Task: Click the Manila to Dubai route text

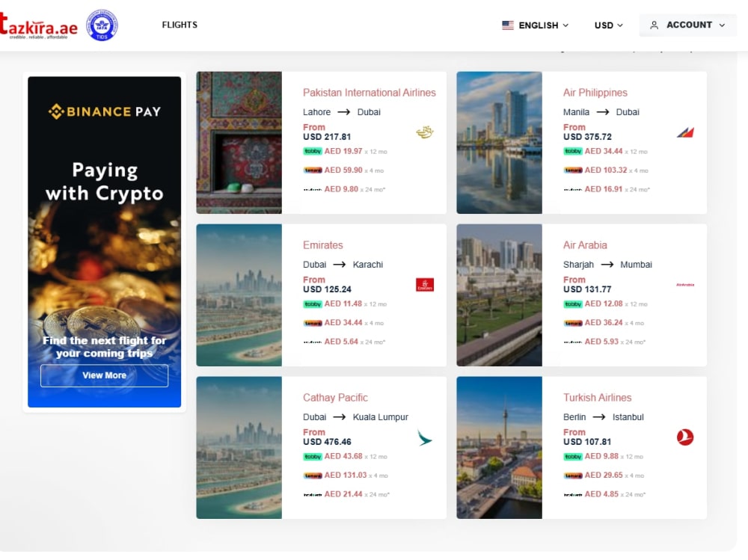Action: (601, 112)
